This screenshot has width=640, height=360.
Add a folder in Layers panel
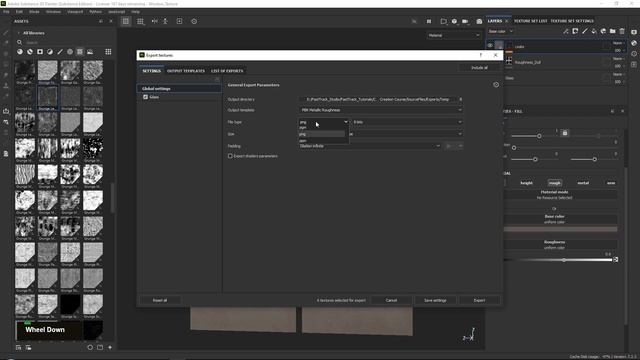coord(613,31)
